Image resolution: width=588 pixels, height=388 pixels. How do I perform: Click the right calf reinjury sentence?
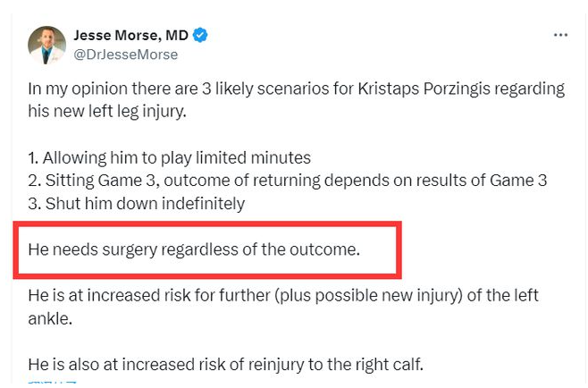[x=226, y=365]
